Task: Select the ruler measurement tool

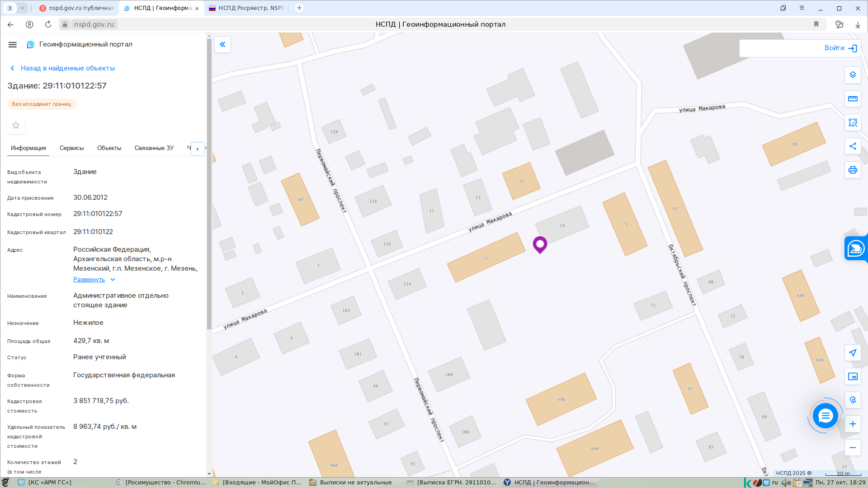Action: coord(853,99)
